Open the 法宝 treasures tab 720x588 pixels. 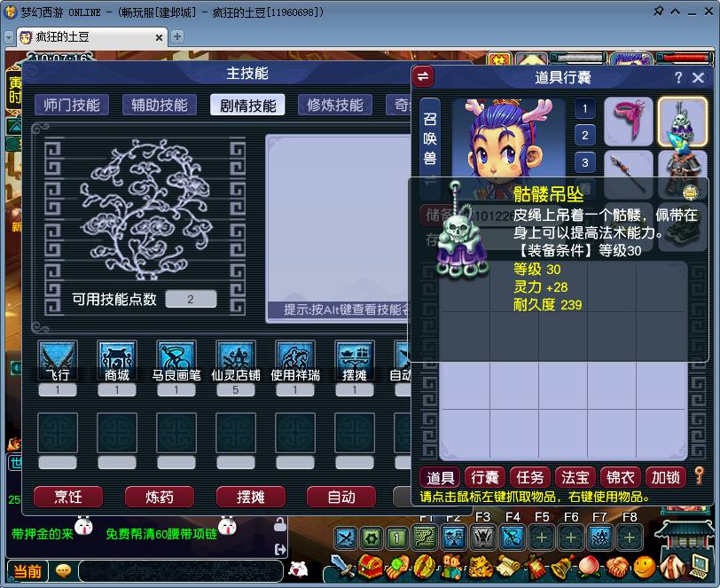575,477
